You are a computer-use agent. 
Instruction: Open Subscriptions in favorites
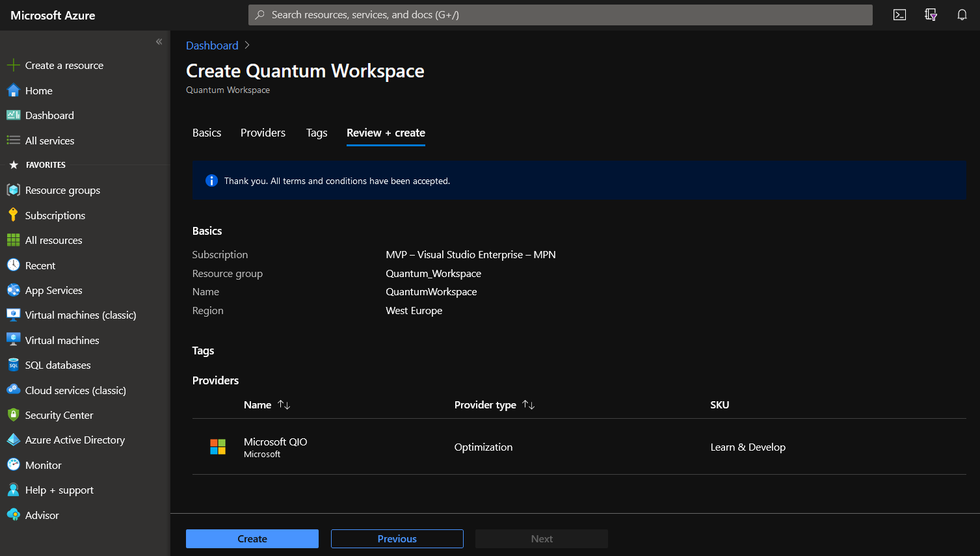pyautogui.click(x=55, y=215)
